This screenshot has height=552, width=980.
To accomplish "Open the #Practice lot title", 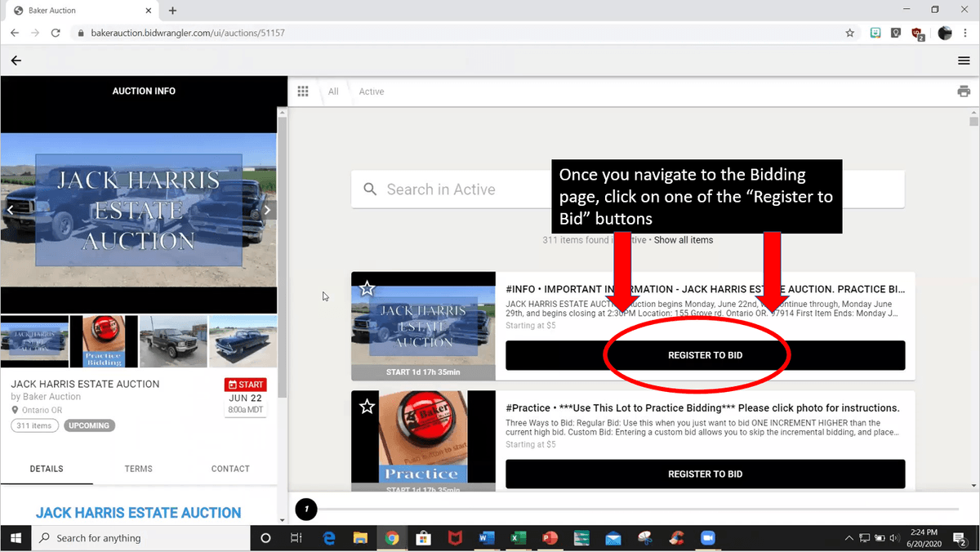I will [x=702, y=407].
